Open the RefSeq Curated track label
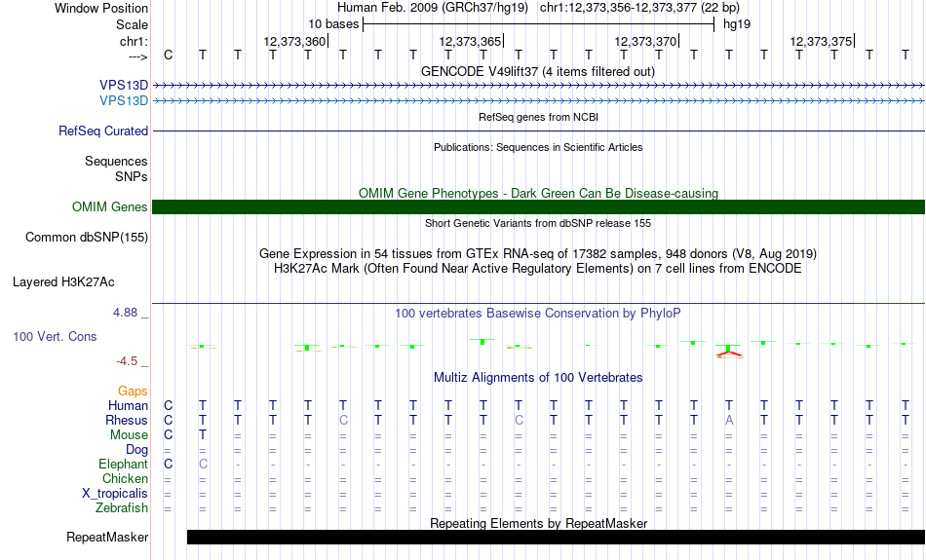 pyautogui.click(x=102, y=131)
